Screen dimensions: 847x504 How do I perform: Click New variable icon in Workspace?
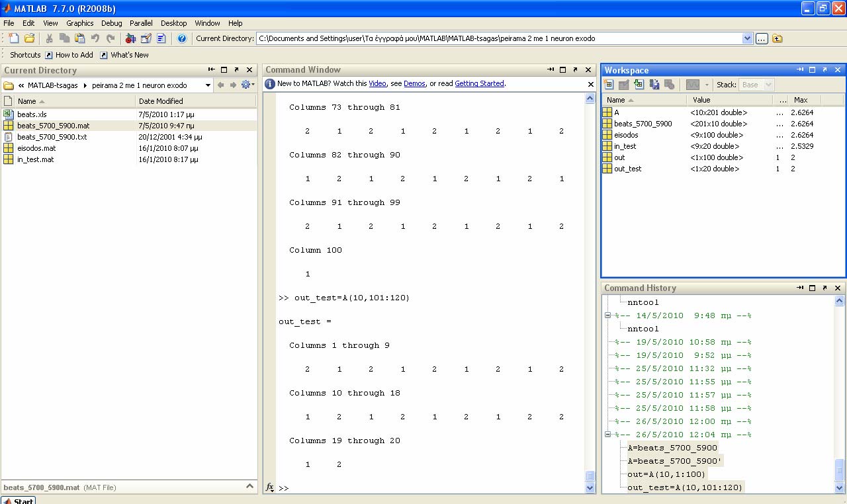tap(609, 85)
